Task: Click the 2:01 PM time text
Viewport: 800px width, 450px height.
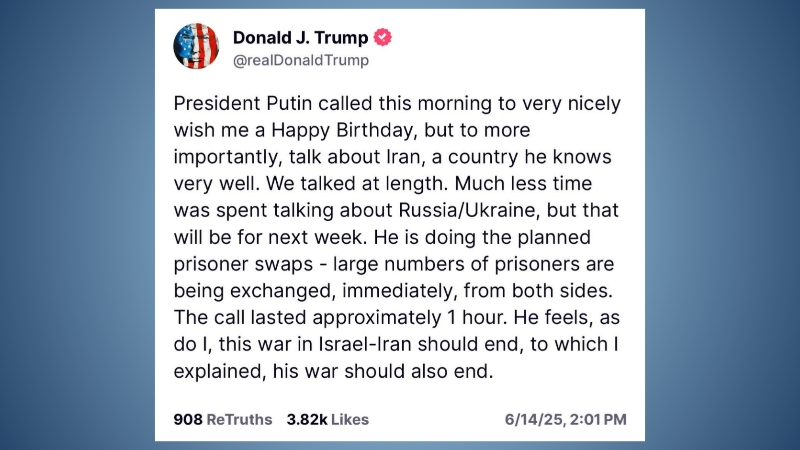Action: [x=598, y=419]
